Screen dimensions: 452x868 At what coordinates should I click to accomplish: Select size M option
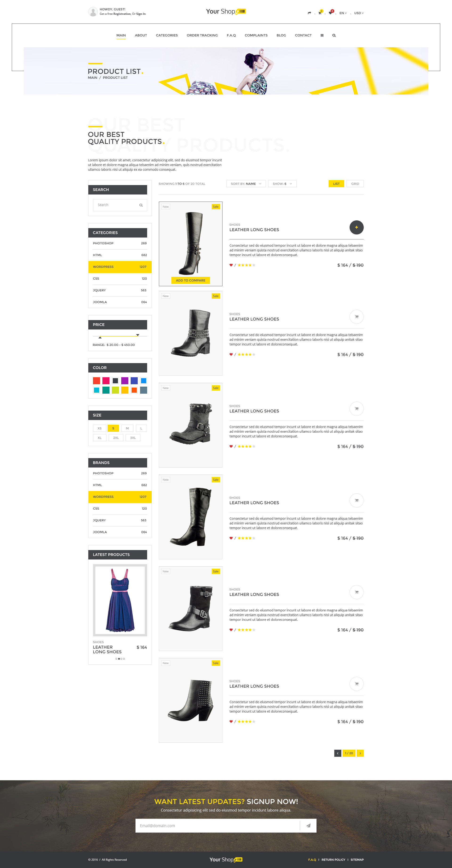[127, 428]
